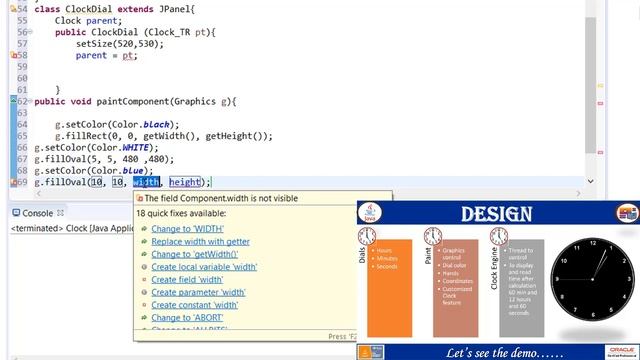Switch to the Console tab
The image size is (640, 360).
pos(38,213)
